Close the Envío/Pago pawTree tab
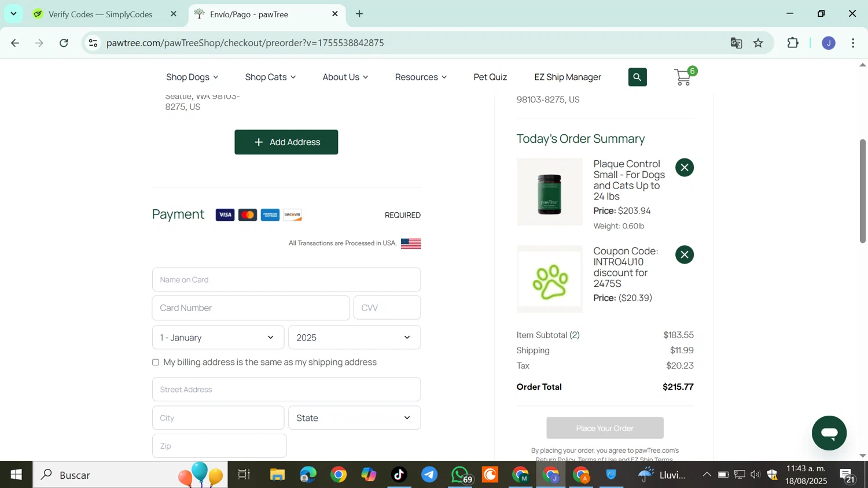 [335, 14]
